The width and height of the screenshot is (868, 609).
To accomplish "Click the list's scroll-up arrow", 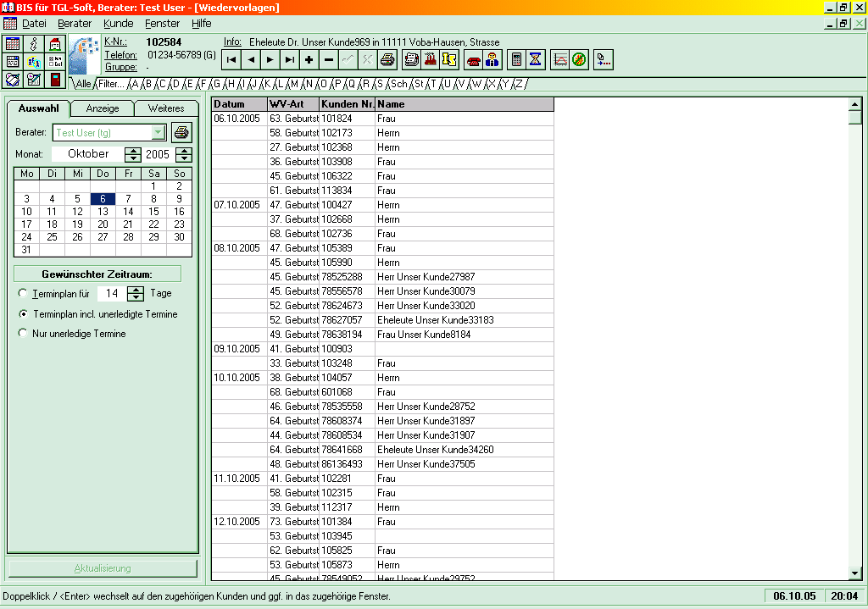I will coord(854,104).
